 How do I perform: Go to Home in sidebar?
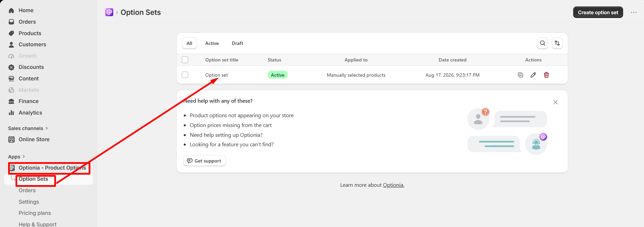[26, 10]
